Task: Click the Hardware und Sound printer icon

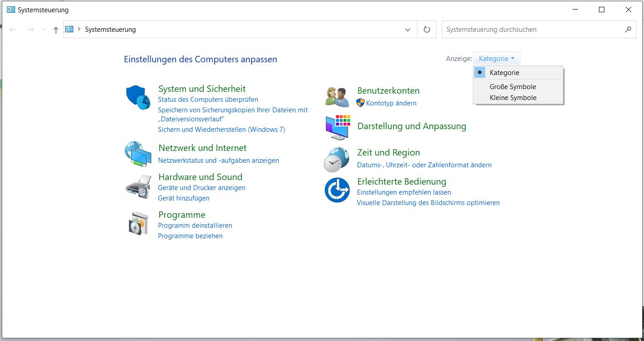Action: 138,186
